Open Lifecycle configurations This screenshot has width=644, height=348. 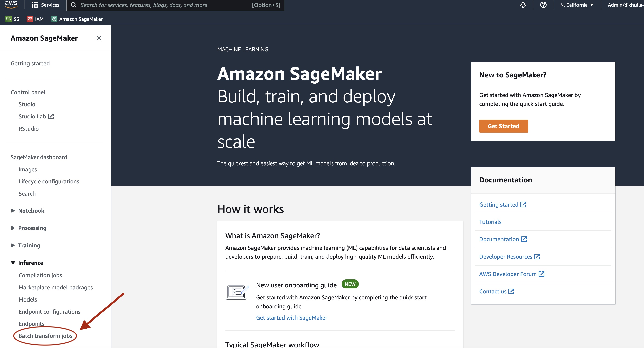[x=49, y=181]
